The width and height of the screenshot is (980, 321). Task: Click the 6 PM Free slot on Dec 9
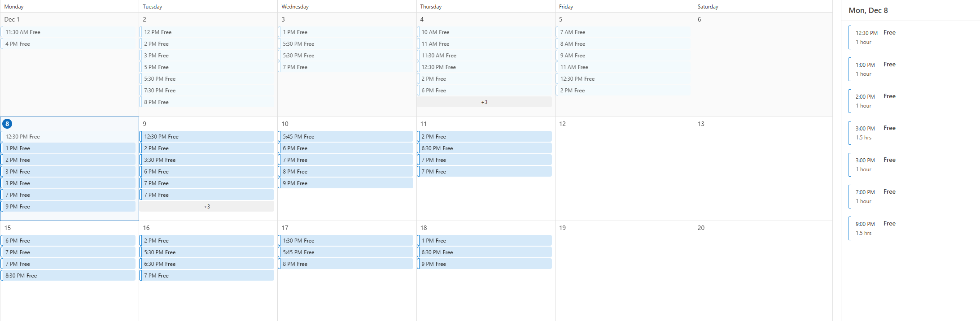pyautogui.click(x=207, y=172)
